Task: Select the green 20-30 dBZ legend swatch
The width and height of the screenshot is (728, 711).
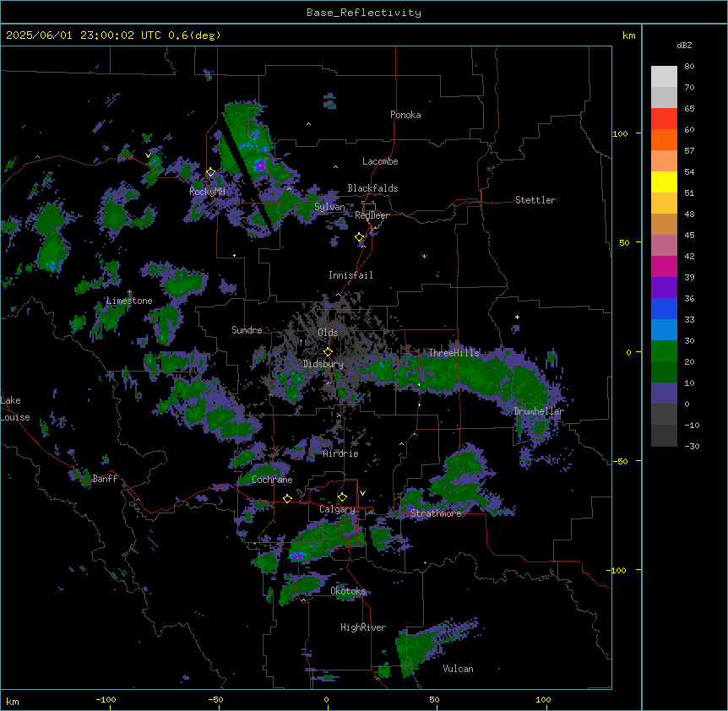Action: click(x=664, y=351)
